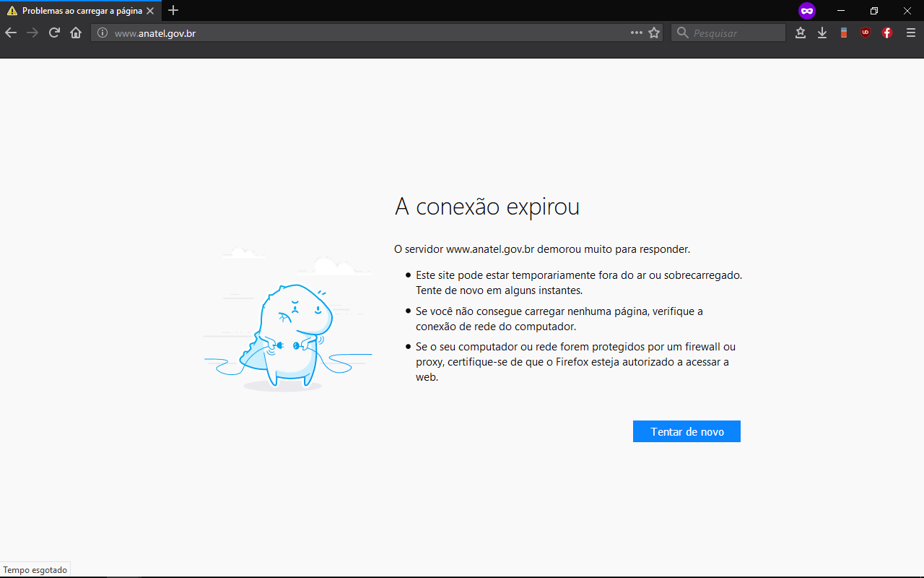The image size is (924, 578).
Task: Click the bullet text starting "Se o seu computador"
Action: tap(576, 362)
